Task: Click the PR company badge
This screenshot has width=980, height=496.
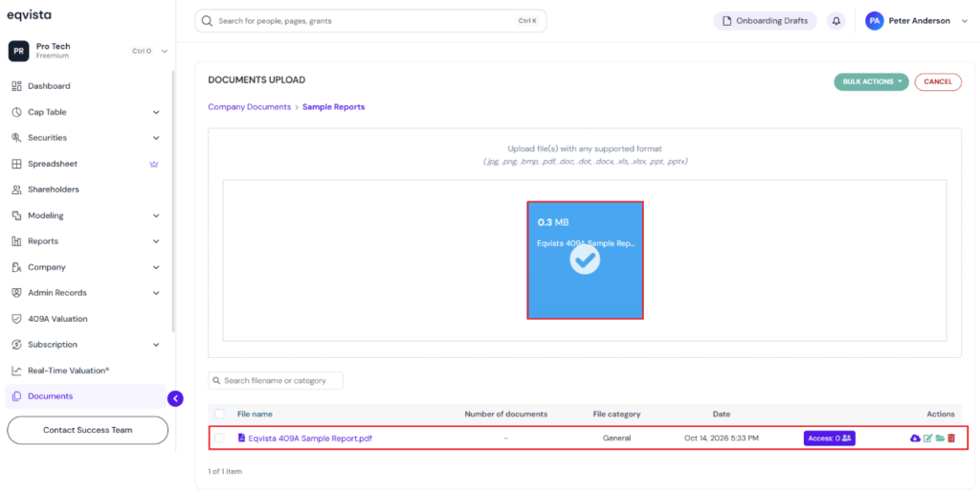Action: tap(19, 51)
